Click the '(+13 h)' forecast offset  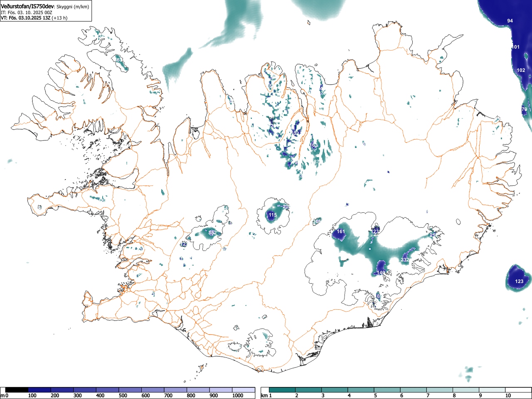59,18
